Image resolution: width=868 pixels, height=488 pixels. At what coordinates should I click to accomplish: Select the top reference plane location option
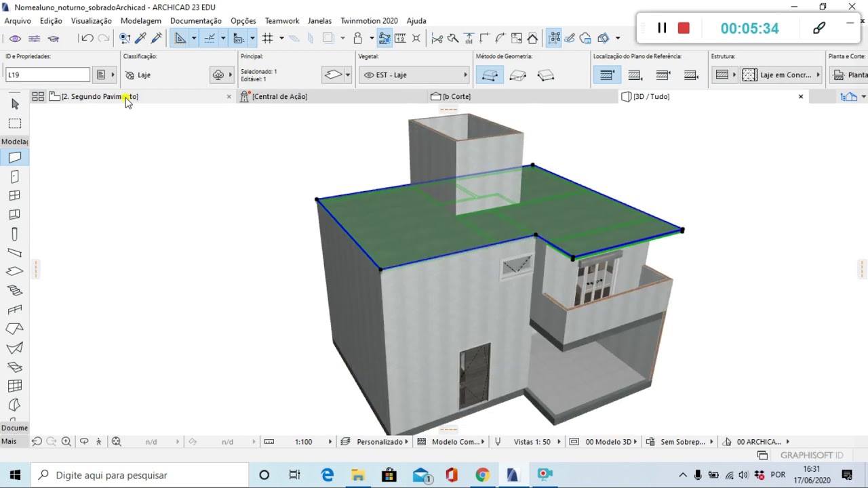coord(607,75)
